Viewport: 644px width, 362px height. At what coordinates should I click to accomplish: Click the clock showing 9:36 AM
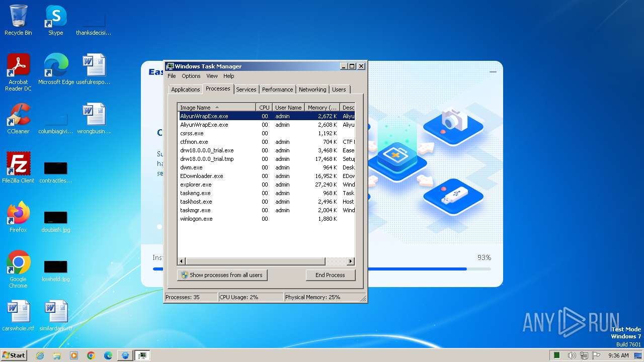618,355
